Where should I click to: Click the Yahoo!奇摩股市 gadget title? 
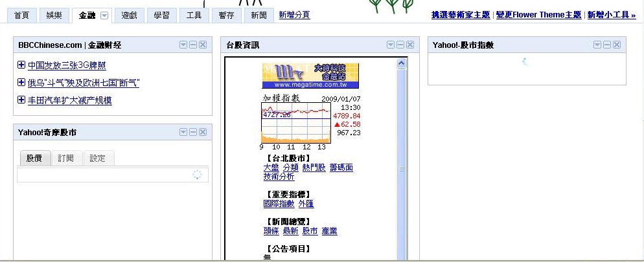click(47, 133)
